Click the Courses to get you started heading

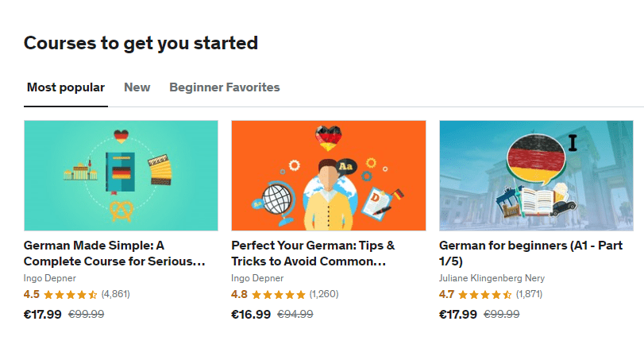coord(141,43)
